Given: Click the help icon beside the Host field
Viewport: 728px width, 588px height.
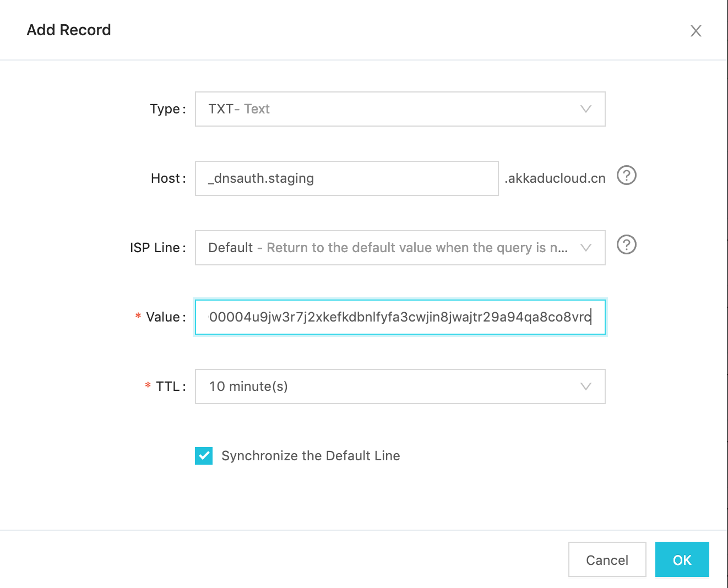Looking at the screenshot, I should [626, 176].
